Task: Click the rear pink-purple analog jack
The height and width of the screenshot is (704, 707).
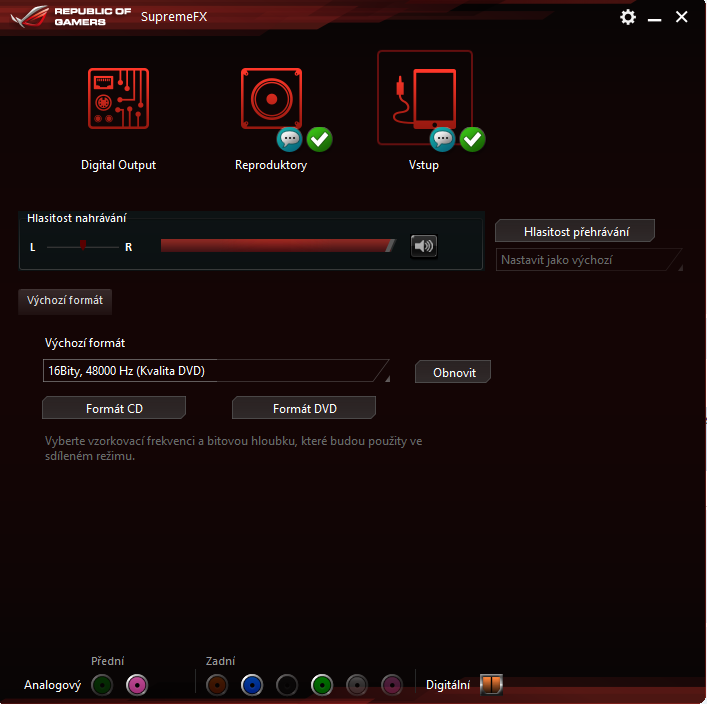Action: (392, 685)
